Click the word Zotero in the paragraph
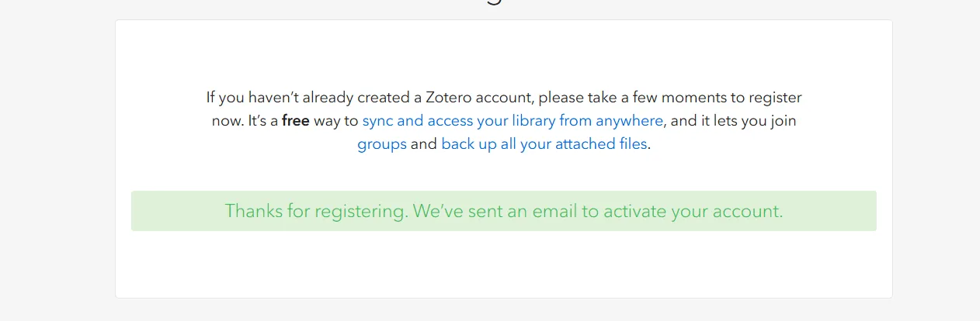Image resolution: width=980 pixels, height=321 pixels. (449, 98)
